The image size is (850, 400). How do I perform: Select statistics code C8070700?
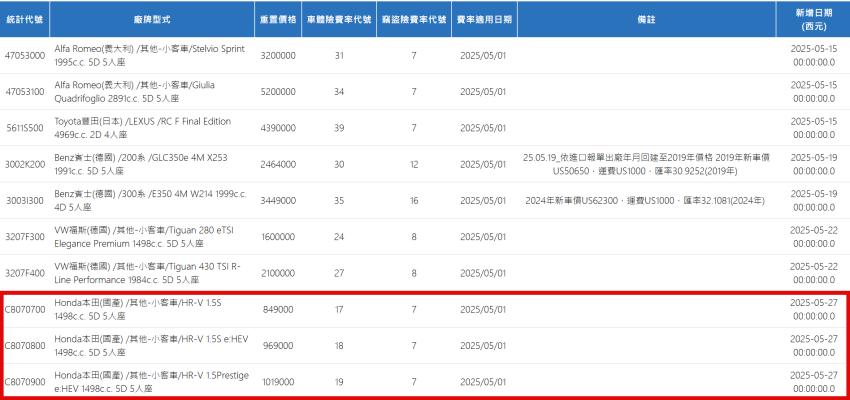(x=25, y=309)
